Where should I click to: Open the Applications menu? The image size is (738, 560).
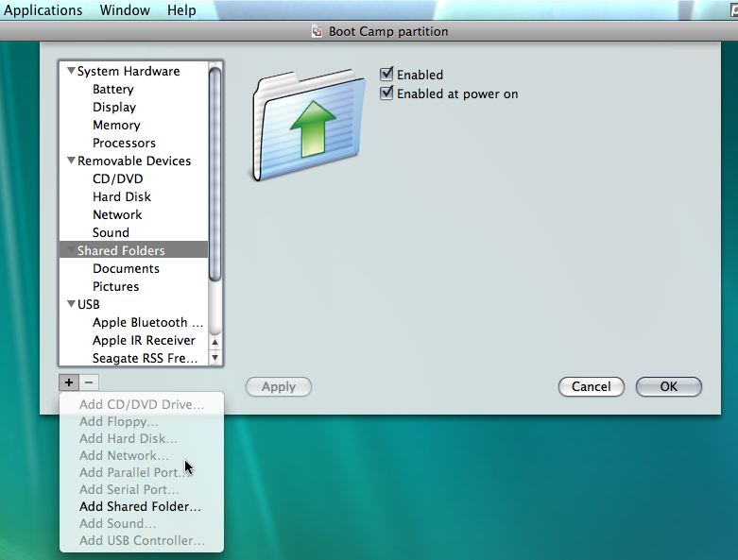click(43, 9)
